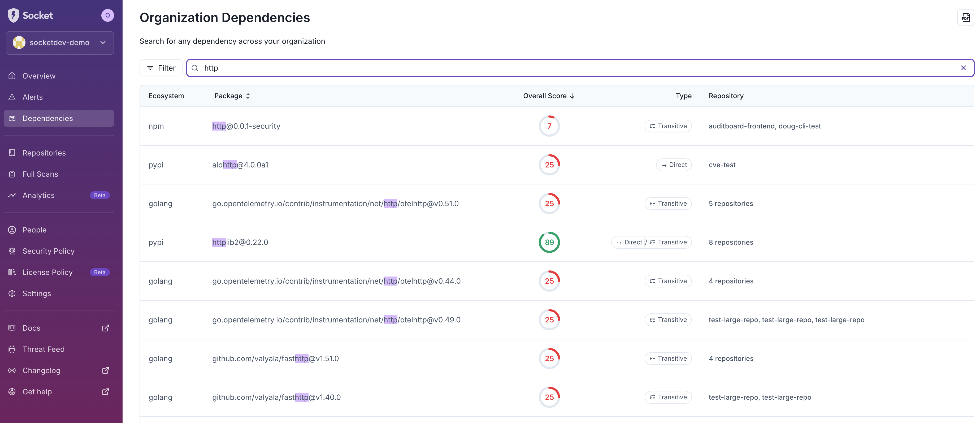Image resolution: width=980 pixels, height=423 pixels.
Task: Open the Threat Feed bug icon
Action: click(x=12, y=349)
